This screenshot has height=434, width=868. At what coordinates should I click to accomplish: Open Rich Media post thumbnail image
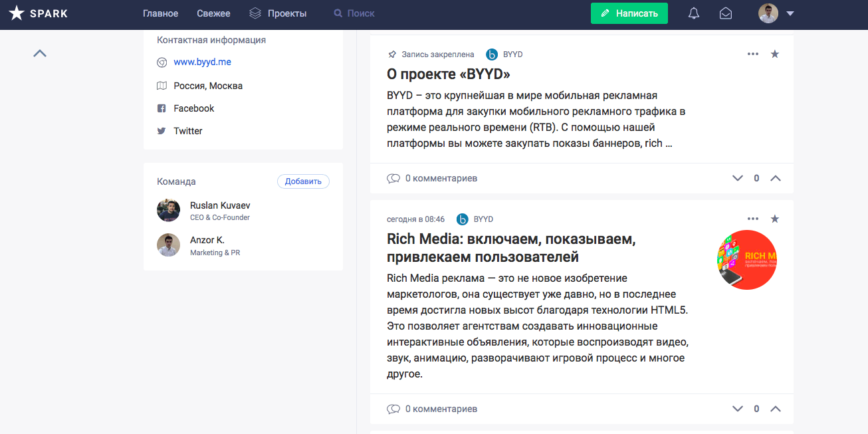click(747, 260)
